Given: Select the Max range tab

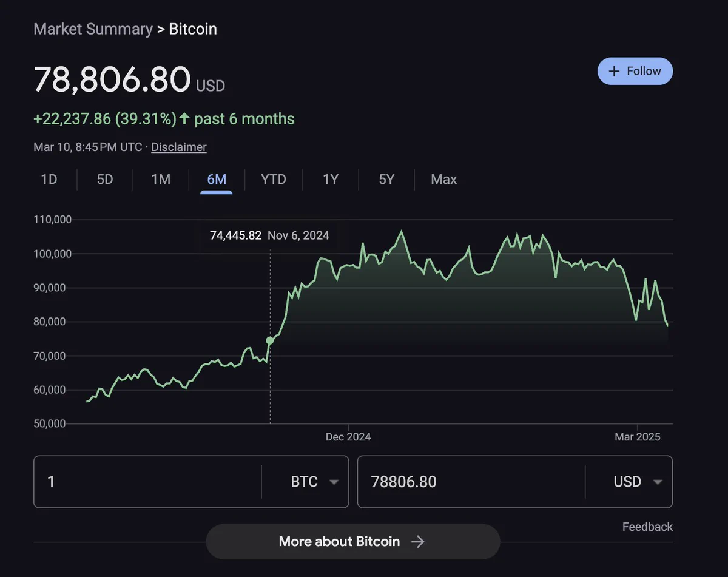Looking at the screenshot, I should tap(443, 180).
